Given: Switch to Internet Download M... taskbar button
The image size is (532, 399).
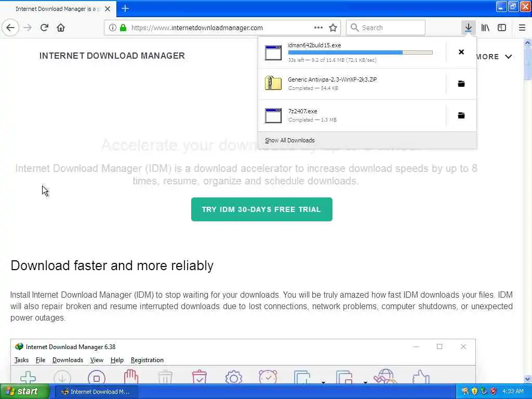Looking at the screenshot, I should [x=97, y=392].
